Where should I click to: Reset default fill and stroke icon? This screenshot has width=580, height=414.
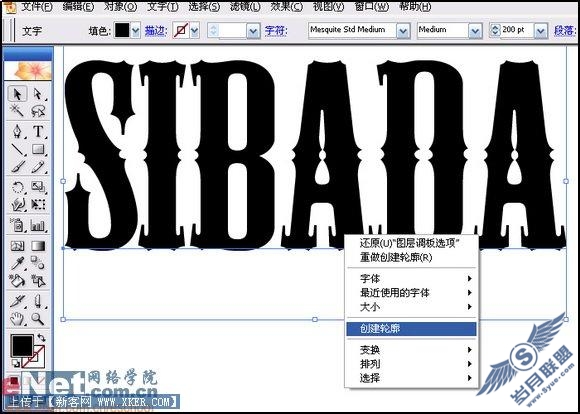pos(16,363)
